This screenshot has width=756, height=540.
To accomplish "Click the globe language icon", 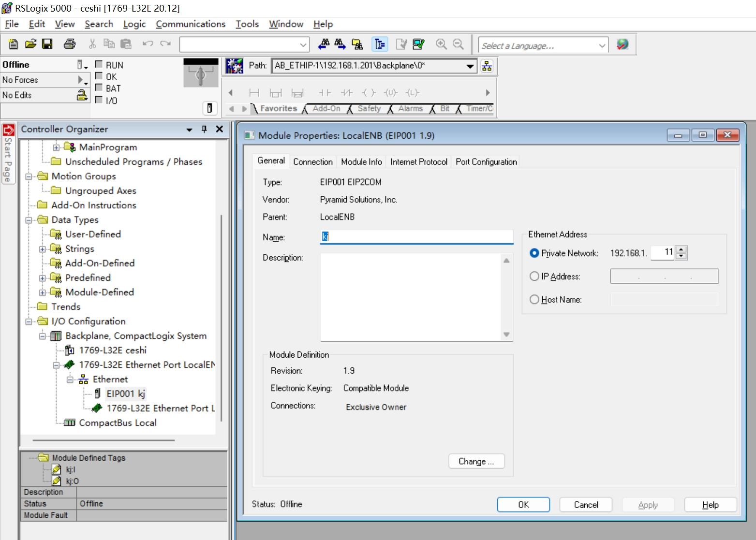I will tap(623, 44).
